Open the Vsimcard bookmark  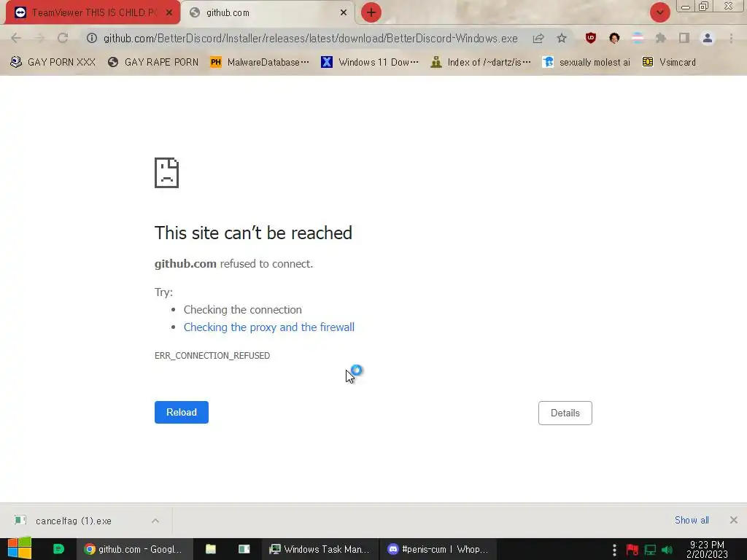point(669,62)
